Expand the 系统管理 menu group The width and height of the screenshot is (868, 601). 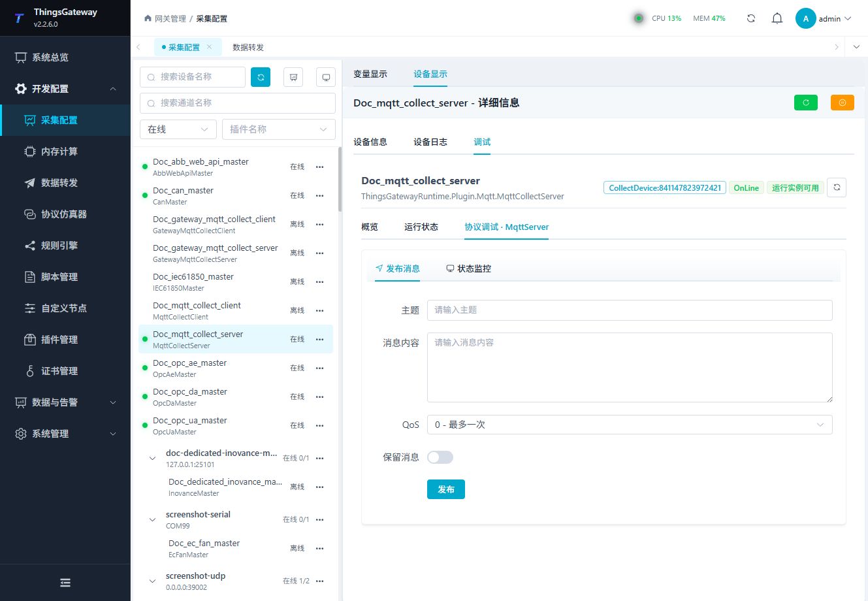point(65,434)
